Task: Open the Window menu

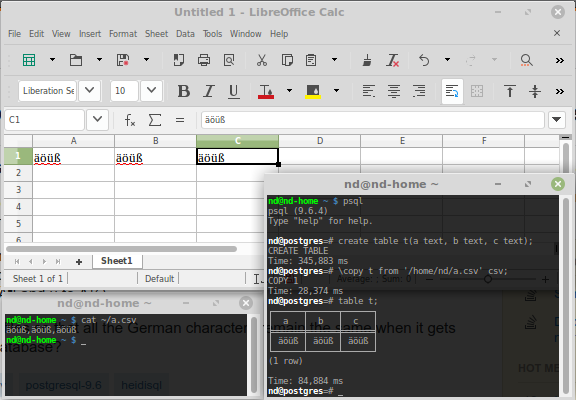Action: [x=246, y=34]
